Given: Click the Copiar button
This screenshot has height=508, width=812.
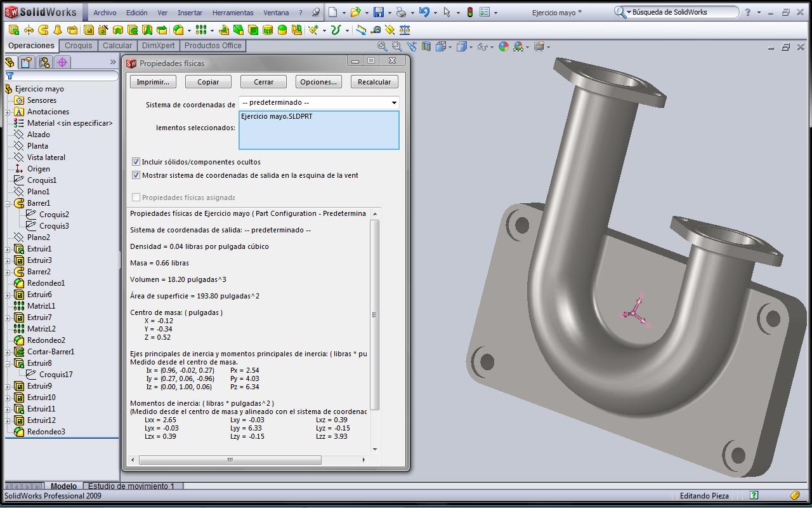Looking at the screenshot, I should click(x=208, y=82).
